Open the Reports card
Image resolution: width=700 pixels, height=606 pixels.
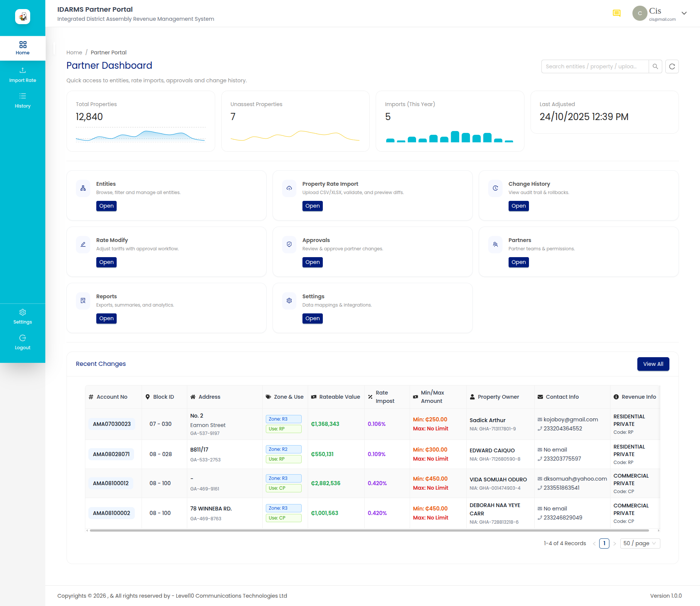pos(106,318)
